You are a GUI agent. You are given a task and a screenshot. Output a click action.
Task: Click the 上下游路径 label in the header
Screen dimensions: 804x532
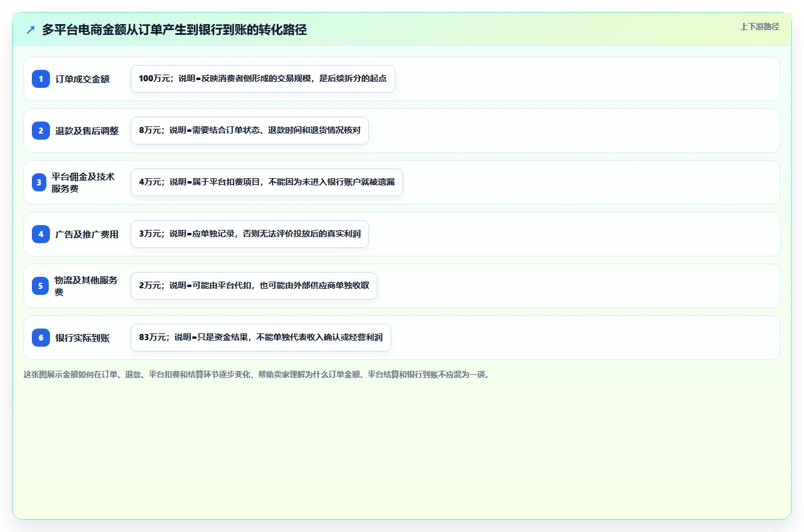pyautogui.click(x=759, y=26)
